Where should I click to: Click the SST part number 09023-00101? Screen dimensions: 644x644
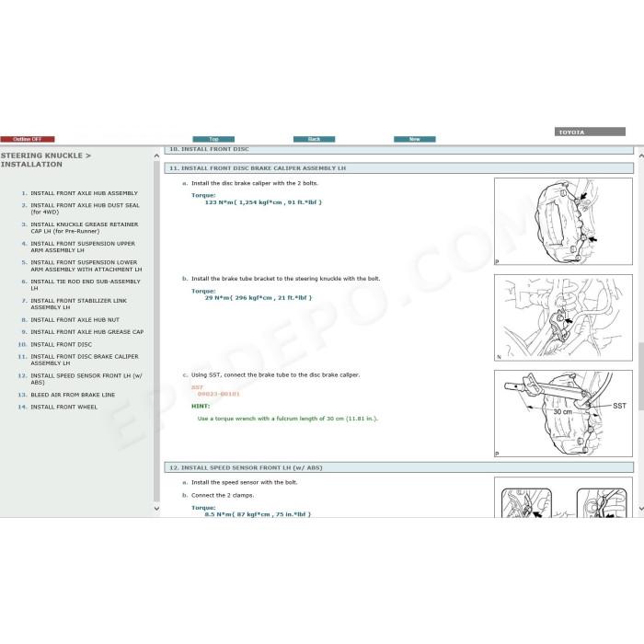click(x=219, y=395)
